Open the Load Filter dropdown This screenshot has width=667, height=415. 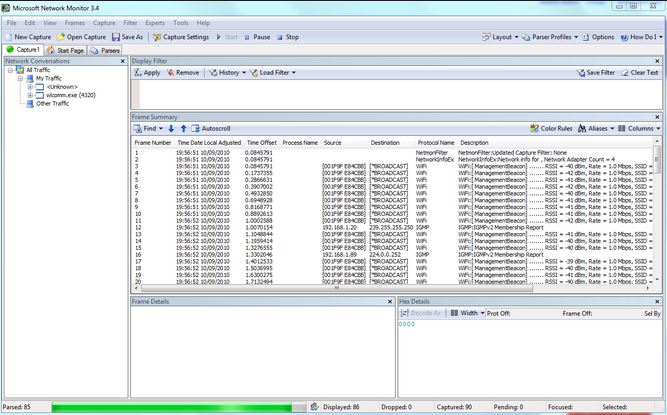pos(273,73)
